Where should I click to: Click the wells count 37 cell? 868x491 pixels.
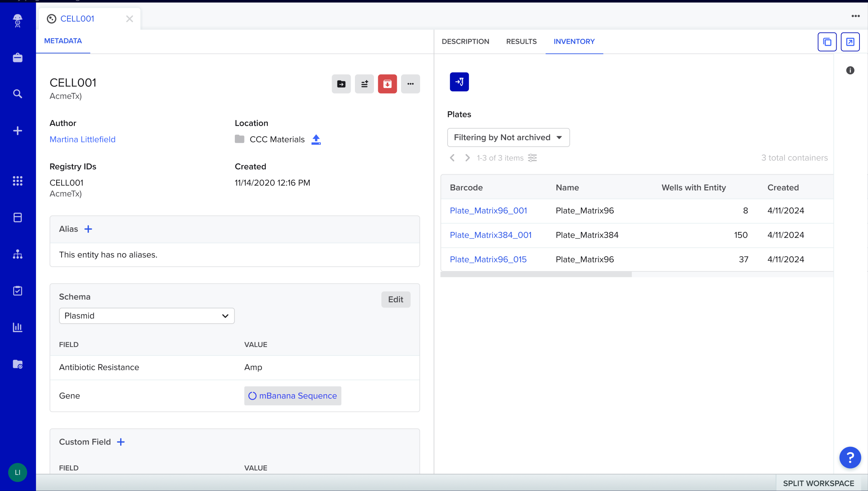[743, 259]
